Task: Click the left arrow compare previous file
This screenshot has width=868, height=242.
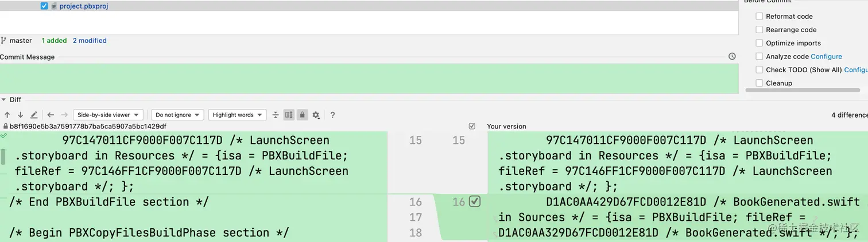Action: [51, 115]
